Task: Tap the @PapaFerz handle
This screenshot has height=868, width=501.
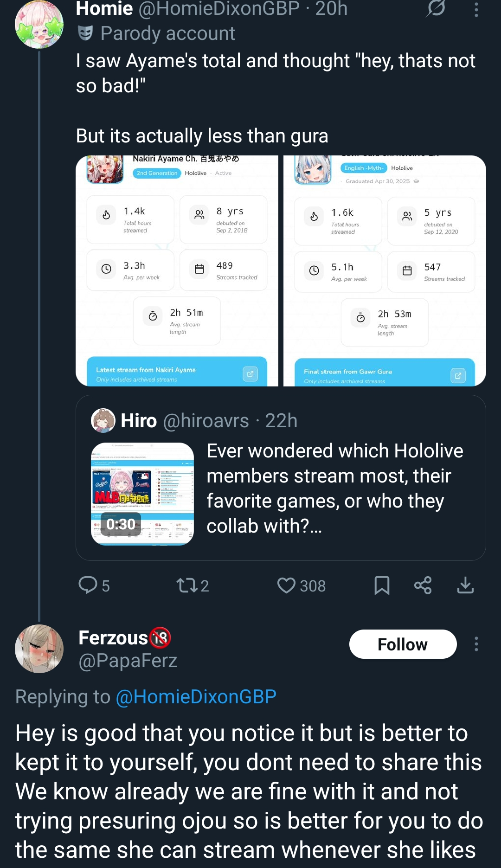Action: [128, 661]
